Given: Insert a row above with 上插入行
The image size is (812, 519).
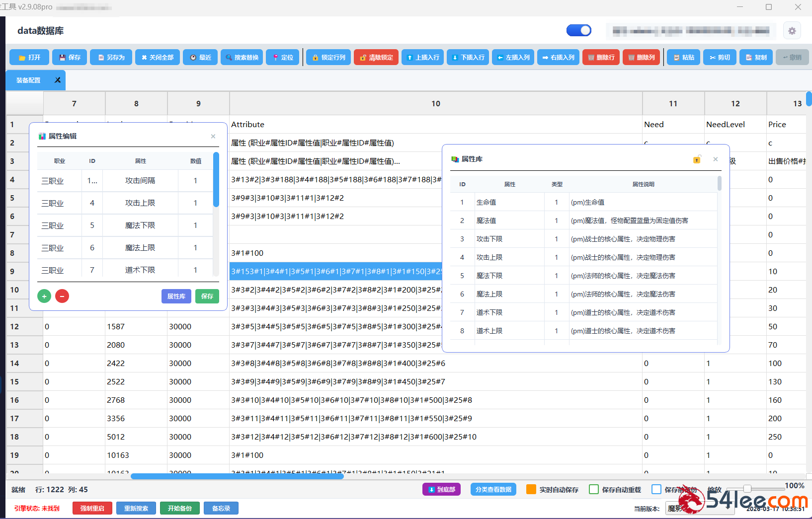Looking at the screenshot, I should tap(422, 58).
